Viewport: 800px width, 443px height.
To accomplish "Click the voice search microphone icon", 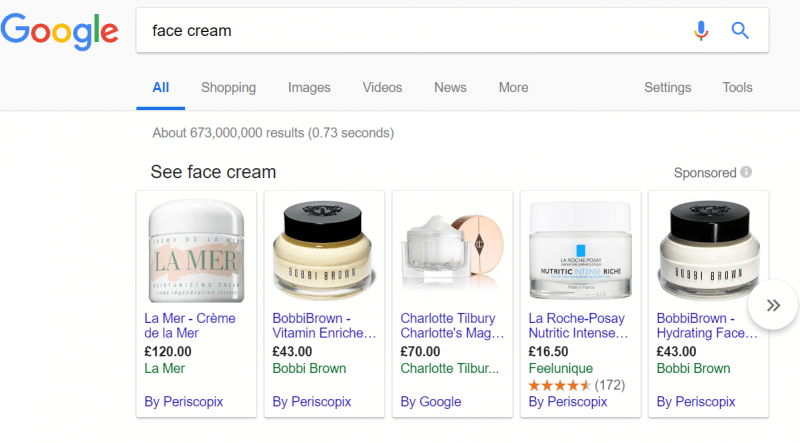I will tap(701, 31).
